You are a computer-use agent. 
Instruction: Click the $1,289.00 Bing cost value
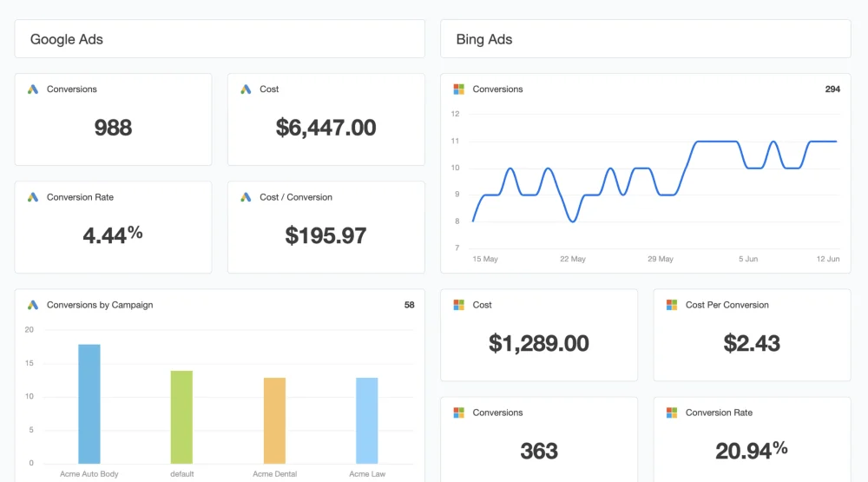click(x=539, y=344)
